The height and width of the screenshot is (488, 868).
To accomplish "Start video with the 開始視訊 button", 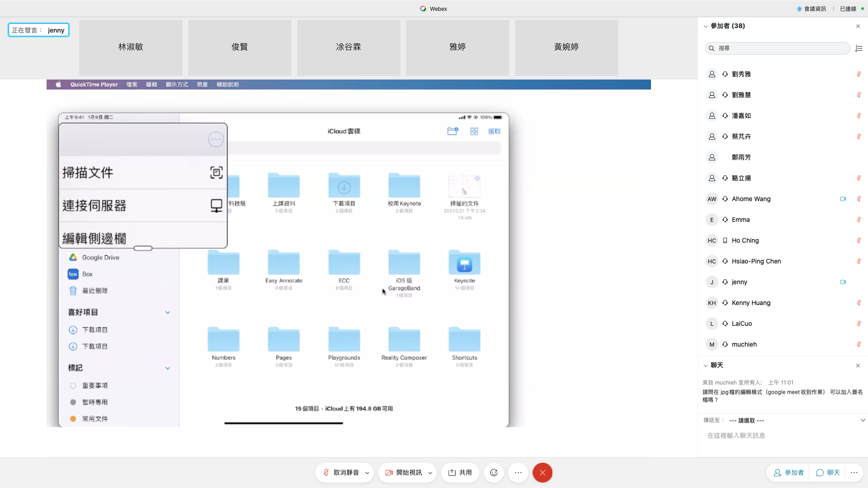I will coord(404,473).
